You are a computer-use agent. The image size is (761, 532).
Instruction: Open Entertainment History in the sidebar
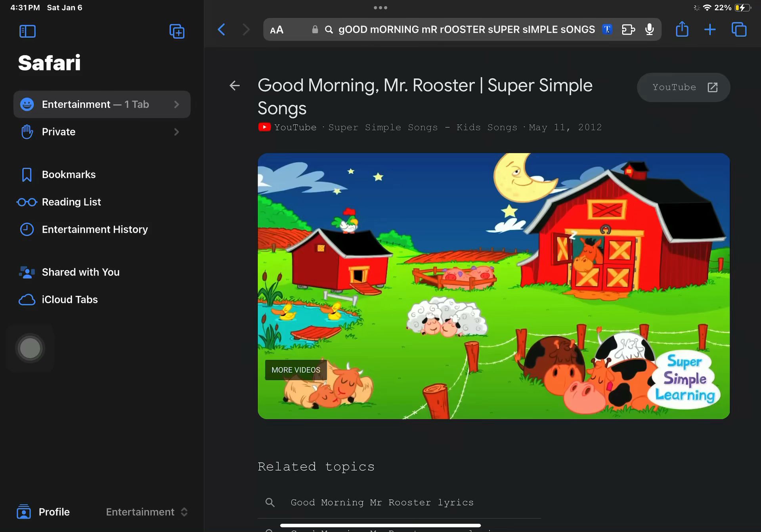94,229
